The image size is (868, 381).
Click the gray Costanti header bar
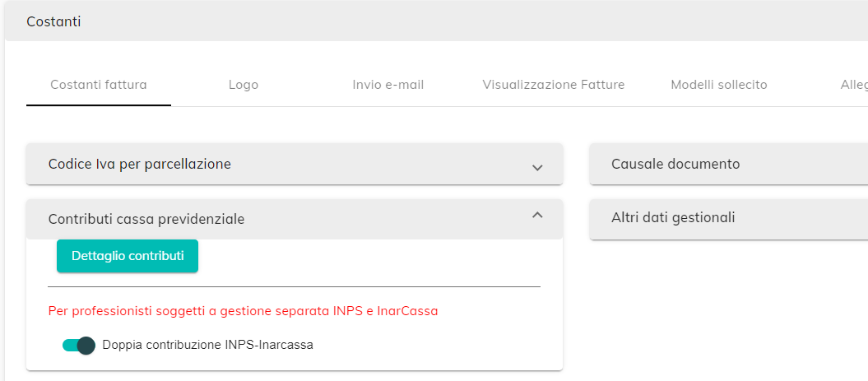click(x=436, y=21)
